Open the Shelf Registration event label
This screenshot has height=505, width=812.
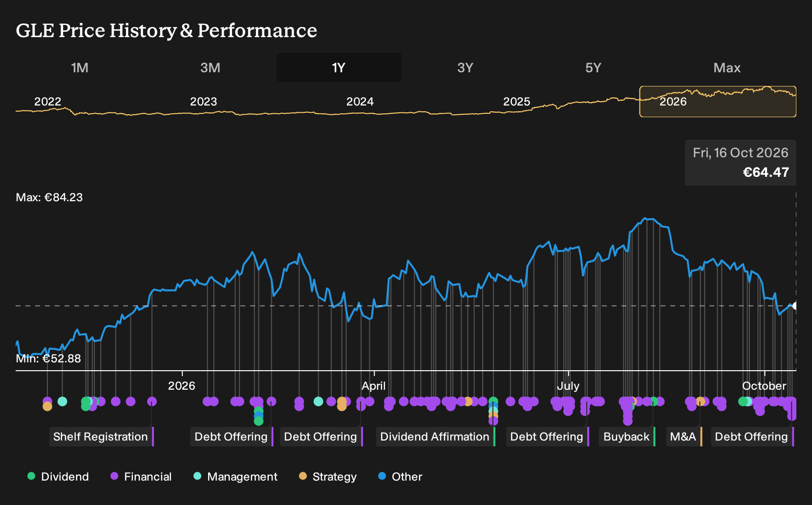[x=101, y=437]
